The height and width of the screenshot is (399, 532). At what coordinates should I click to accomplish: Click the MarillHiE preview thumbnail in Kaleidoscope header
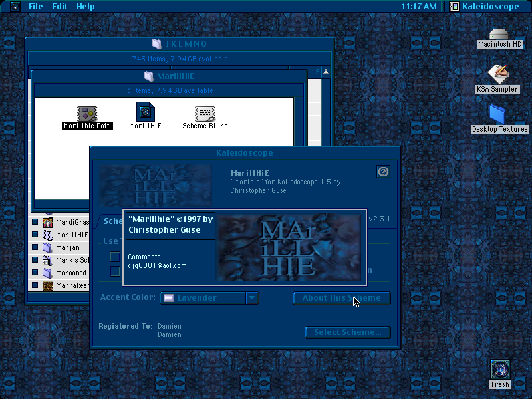pos(155,186)
